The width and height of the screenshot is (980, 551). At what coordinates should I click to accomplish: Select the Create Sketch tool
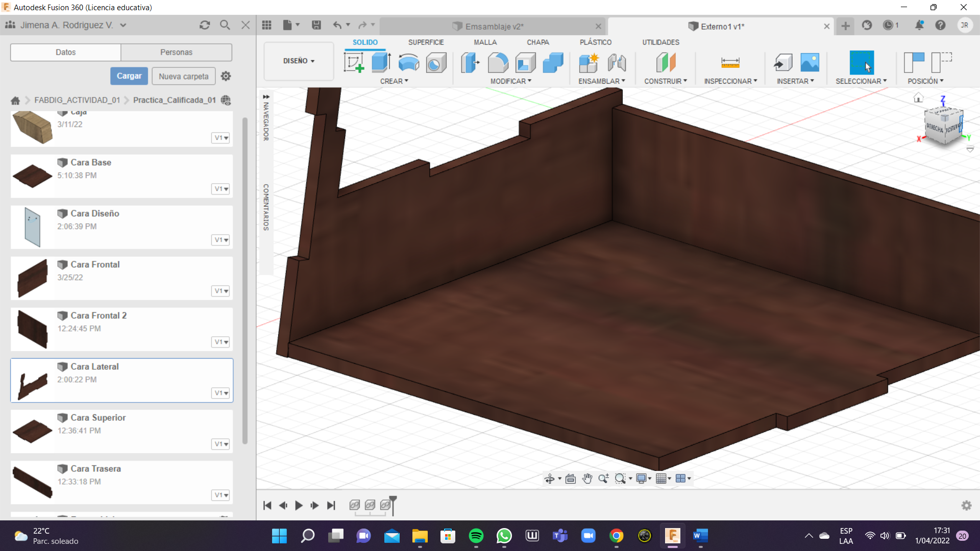pos(354,63)
